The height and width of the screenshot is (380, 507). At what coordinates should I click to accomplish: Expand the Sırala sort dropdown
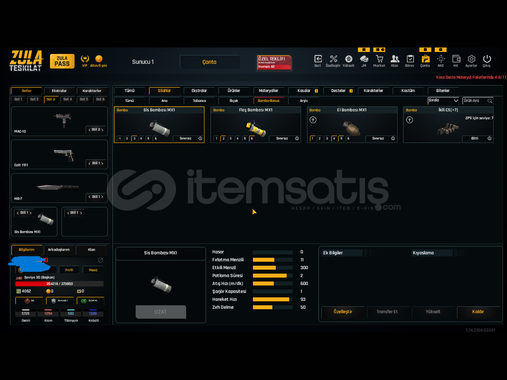click(x=443, y=100)
